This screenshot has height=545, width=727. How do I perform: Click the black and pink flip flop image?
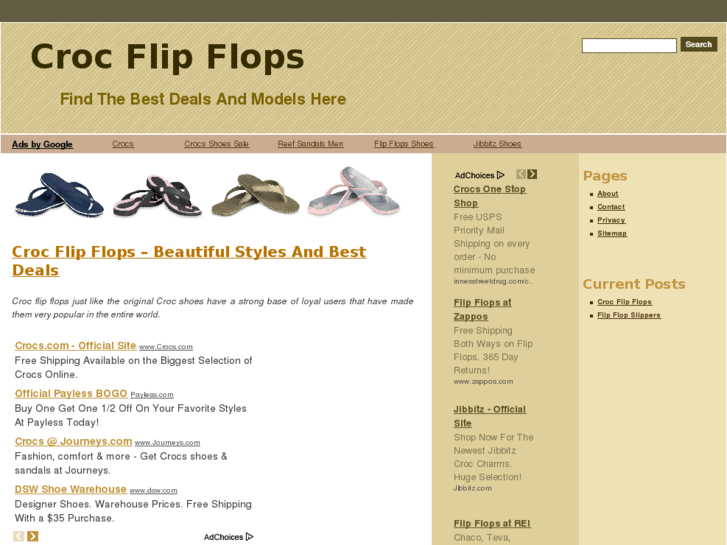coord(157,195)
